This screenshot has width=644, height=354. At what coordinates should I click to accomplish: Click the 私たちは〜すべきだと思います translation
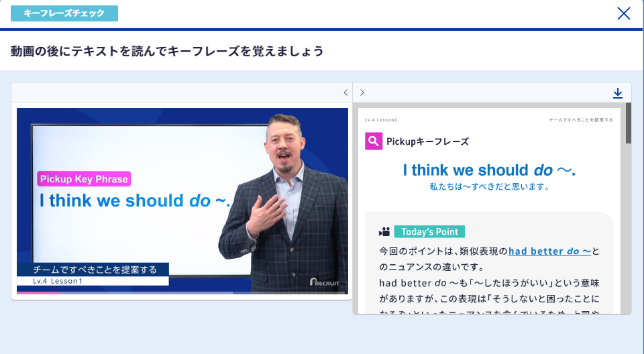[490, 186]
